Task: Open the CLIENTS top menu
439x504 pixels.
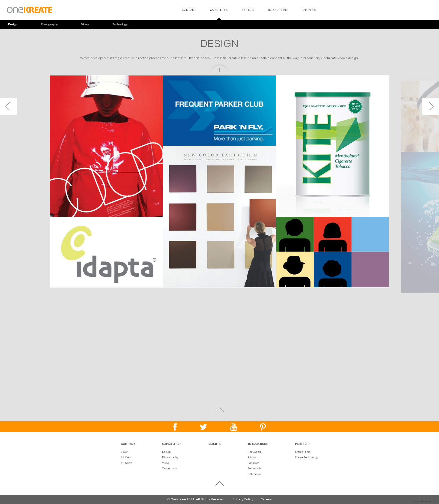Action: pos(248,10)
